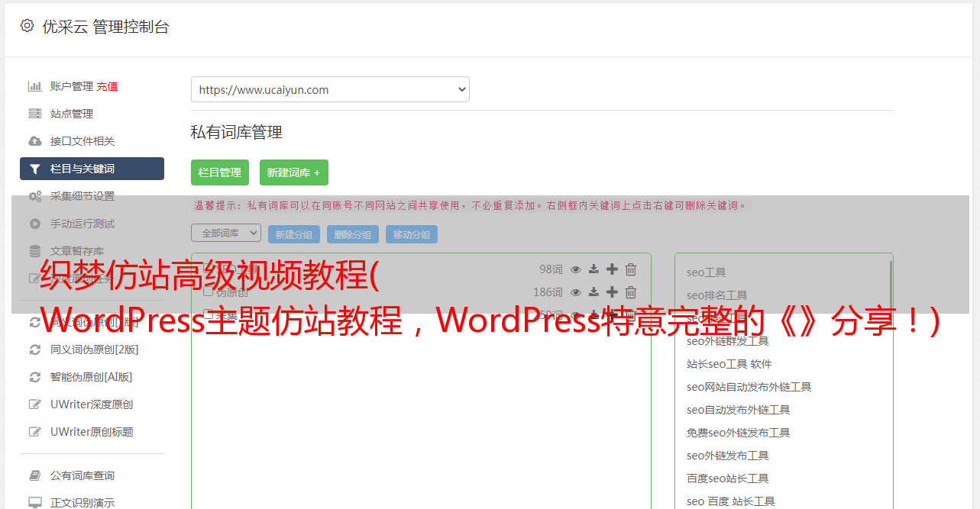Screen dimensions: 980x509
Task: Add keywords via plus icon in 98词 row
Action: (x=612, y=269)
